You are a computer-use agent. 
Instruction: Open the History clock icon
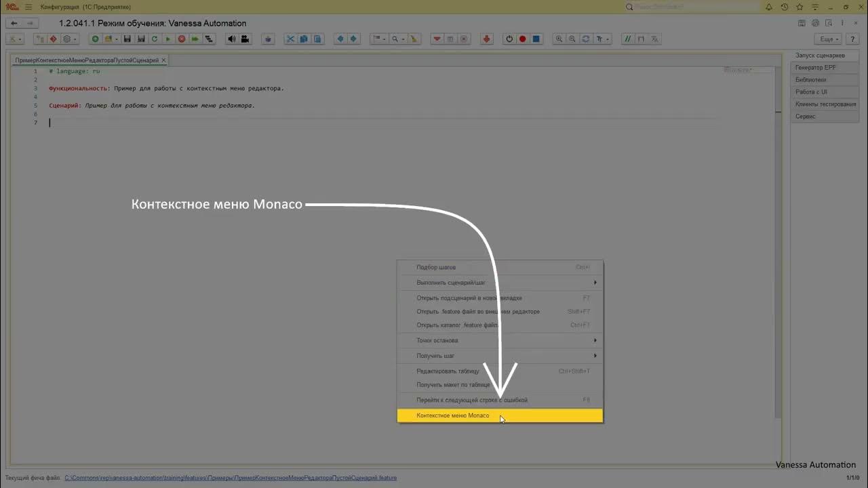click(785, 7)
